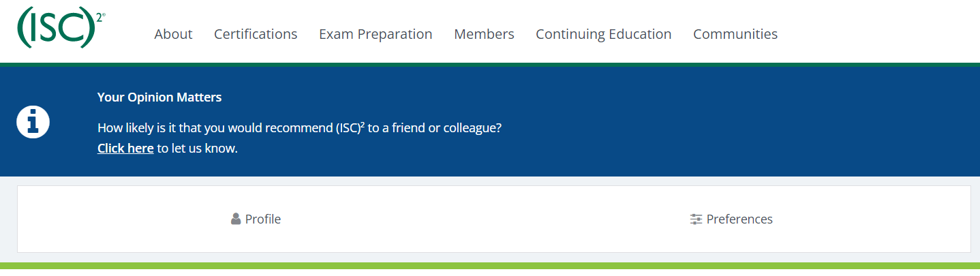Open the Members menu
This screenshot has width=980, height=276.
point(484,34)
